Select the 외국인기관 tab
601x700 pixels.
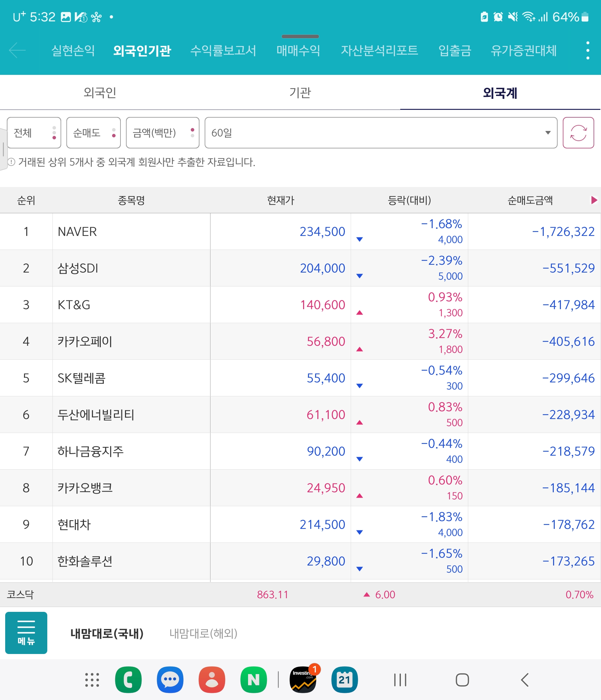tap(142, 51)
